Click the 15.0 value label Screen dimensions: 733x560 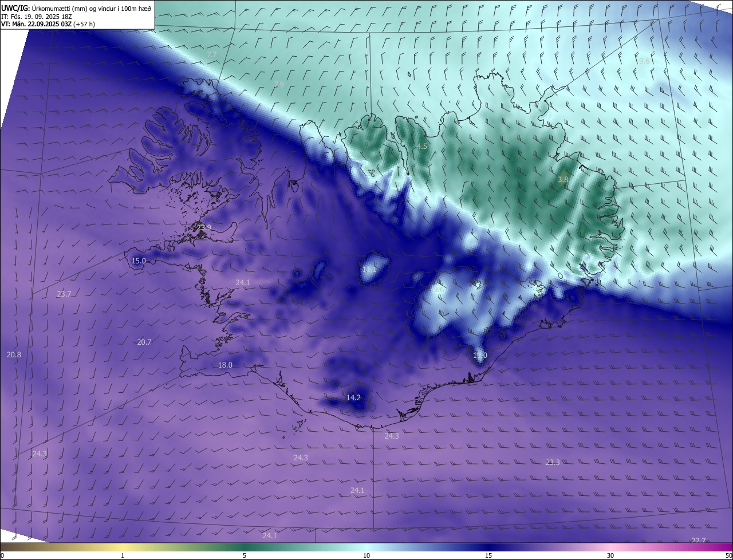(x=139, y=261)
